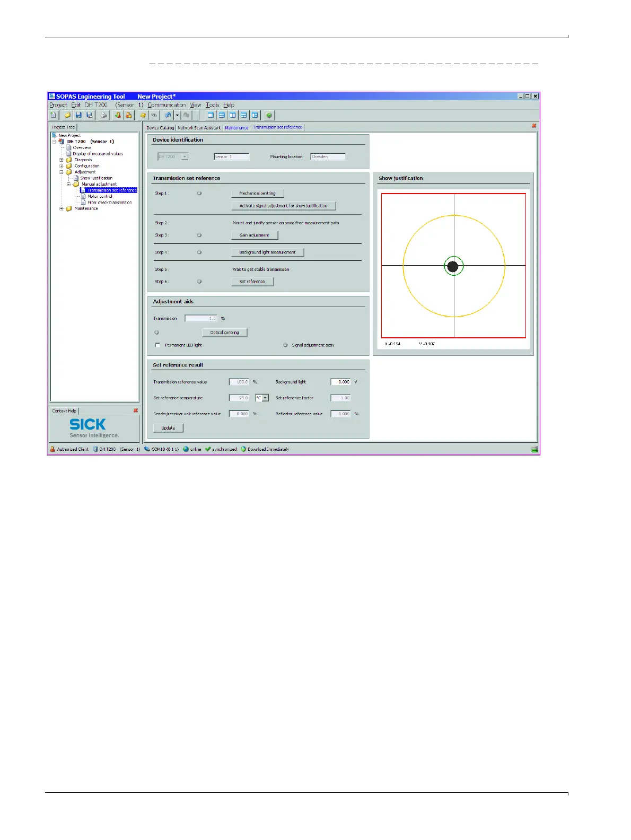The image size is (631, 840).
Task: Select the second window layout icon
Action: (x=222, y=115)
